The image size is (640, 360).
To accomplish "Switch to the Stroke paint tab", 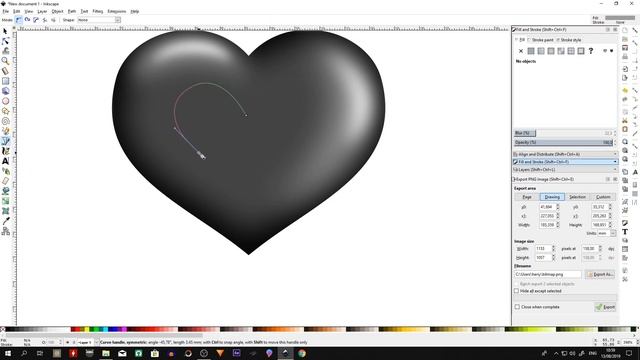I will point(542,40).
